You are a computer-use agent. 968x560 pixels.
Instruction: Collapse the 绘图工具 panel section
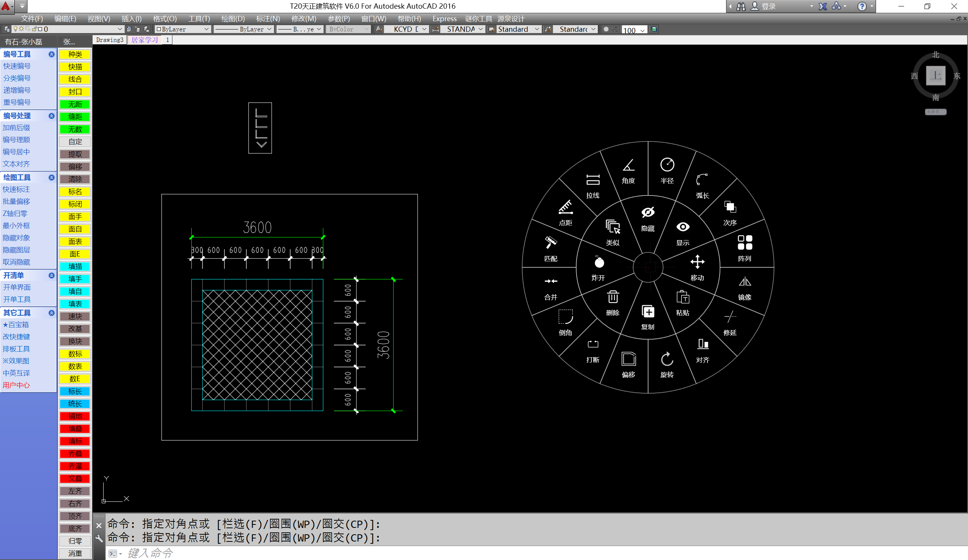pos(51,178)
